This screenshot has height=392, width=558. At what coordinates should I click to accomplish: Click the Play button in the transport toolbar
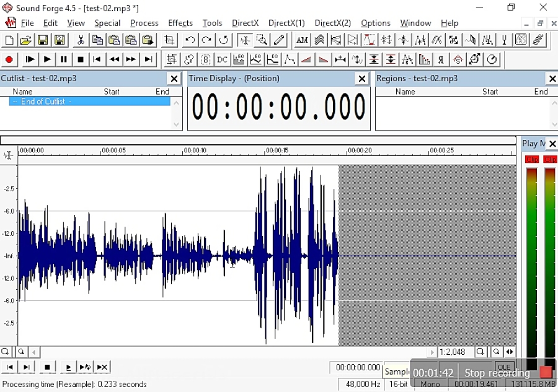tap(47, 59)
